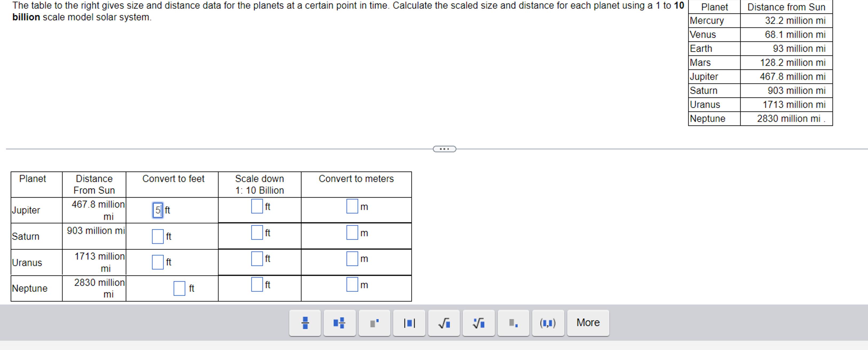Select the exponent template icon
This screenshot has height=350, width=868.
click(x=374, y=323)
